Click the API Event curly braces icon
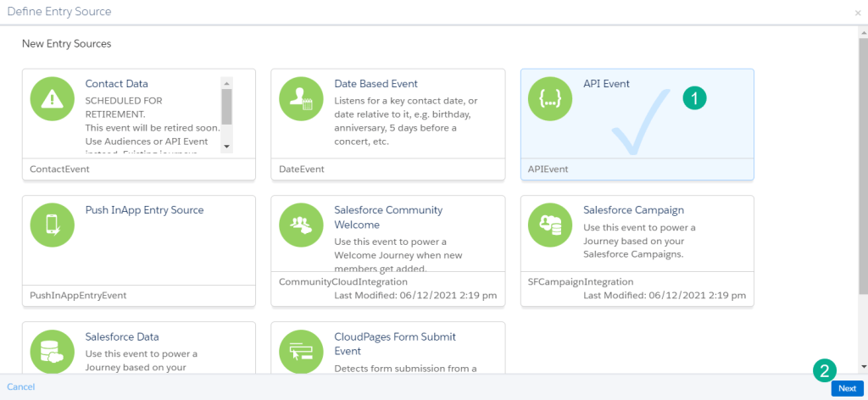Screen dimensions: 868x400 [550, 98]
